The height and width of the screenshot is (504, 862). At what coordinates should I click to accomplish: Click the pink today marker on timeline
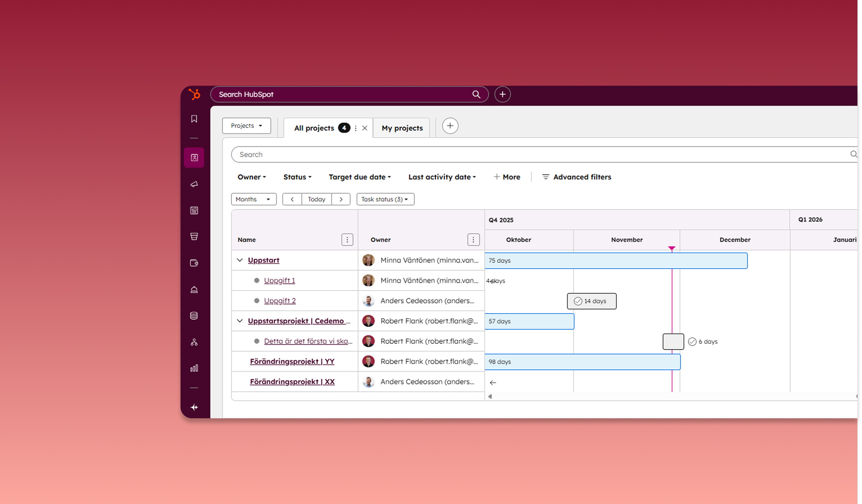(672, 248)
